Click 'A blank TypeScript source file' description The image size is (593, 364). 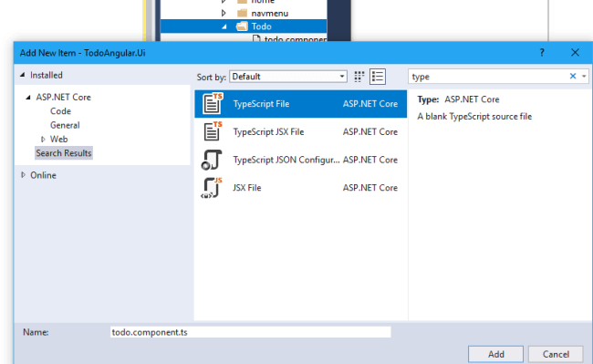474,117
